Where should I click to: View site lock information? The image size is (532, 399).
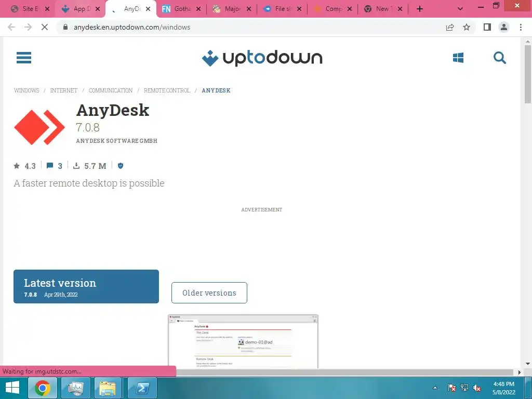[65, 27]
